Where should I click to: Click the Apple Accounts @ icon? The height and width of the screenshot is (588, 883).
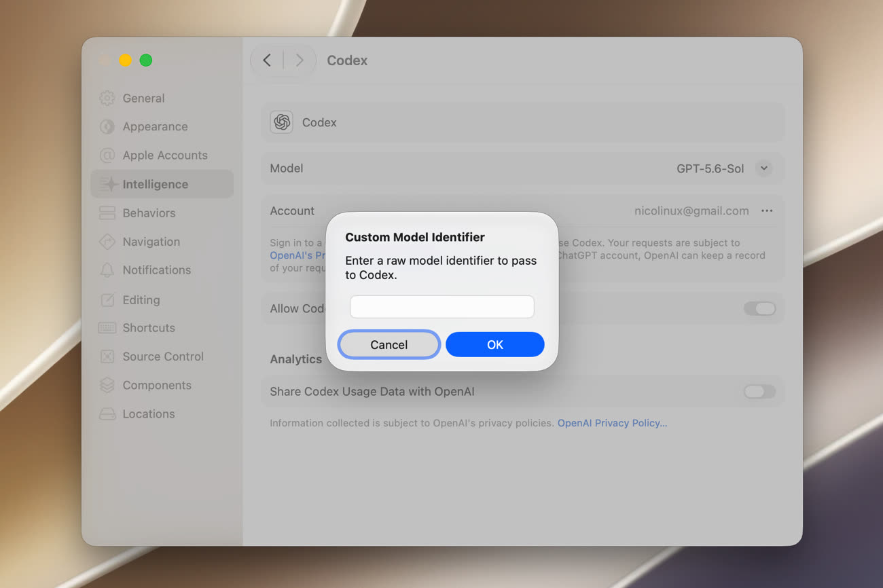point(107,155)
